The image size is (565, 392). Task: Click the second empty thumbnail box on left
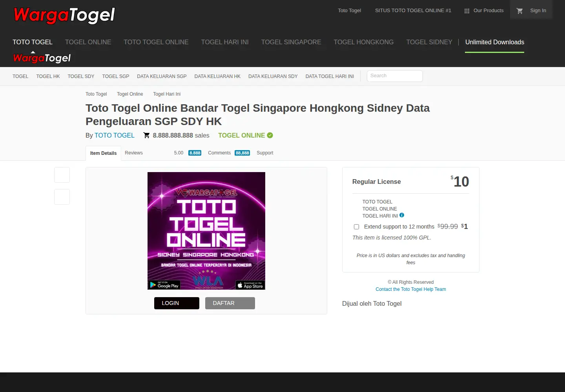(x=62, y=197)
